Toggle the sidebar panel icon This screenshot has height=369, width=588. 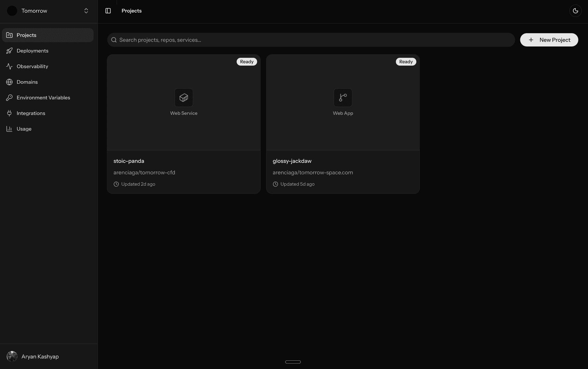tap(108, 11)
